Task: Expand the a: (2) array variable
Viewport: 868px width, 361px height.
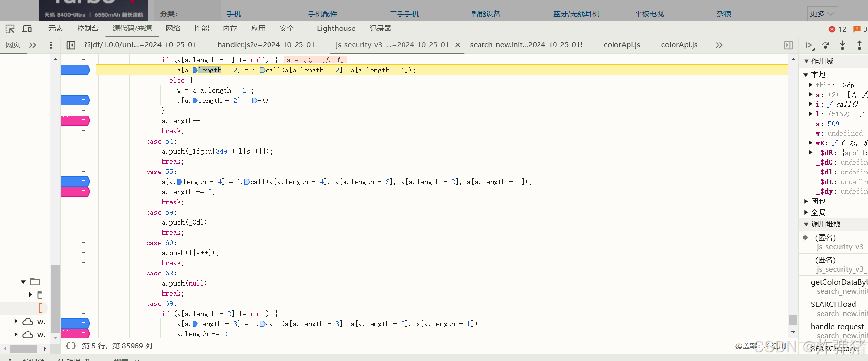Action: [x=811, y=95]
